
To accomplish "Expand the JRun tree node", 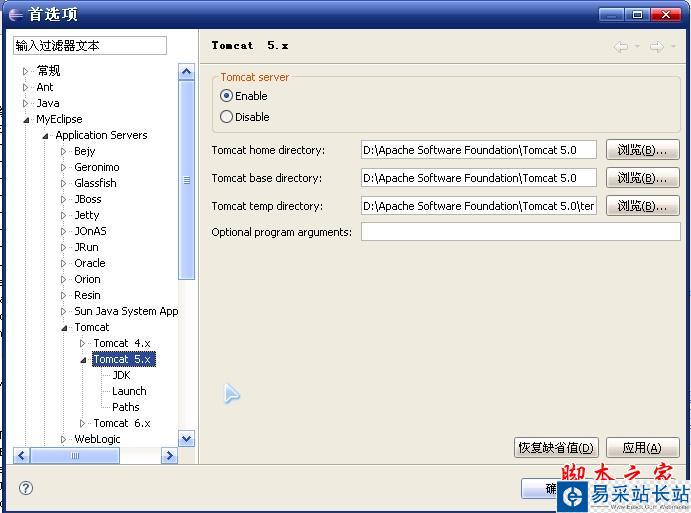I will [63, 247].
